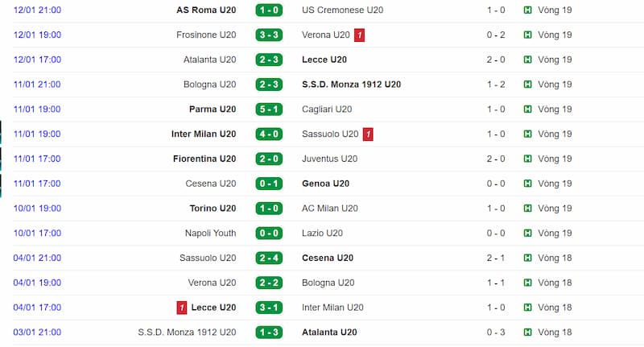The height and width of the screenshot is (347, 644).
Task: Click Vòng 18 in the Verona vs Bologna row
Action: [555, 283]
